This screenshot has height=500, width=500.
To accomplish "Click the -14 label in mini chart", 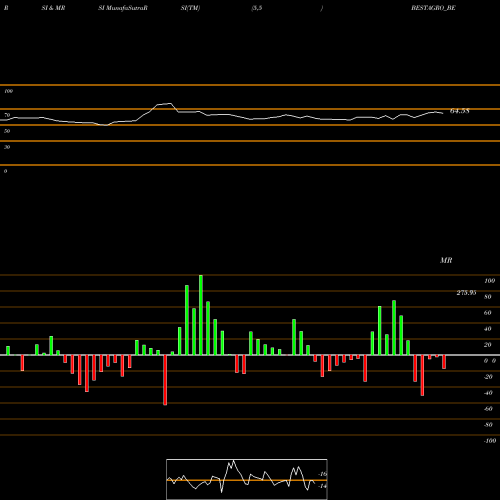I will coord(322,486).
